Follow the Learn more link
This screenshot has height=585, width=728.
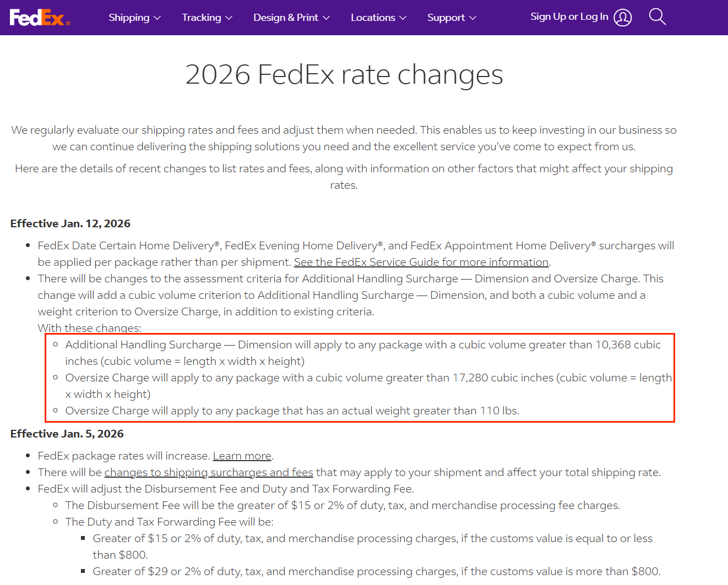click(242, 456)
